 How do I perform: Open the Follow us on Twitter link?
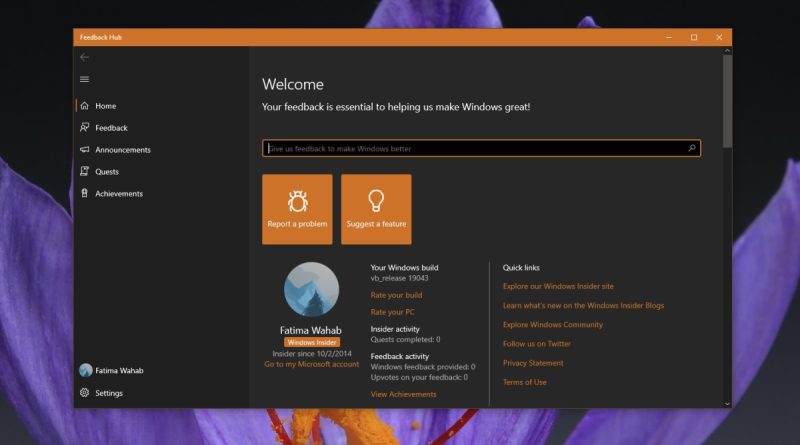coord(537,344)
